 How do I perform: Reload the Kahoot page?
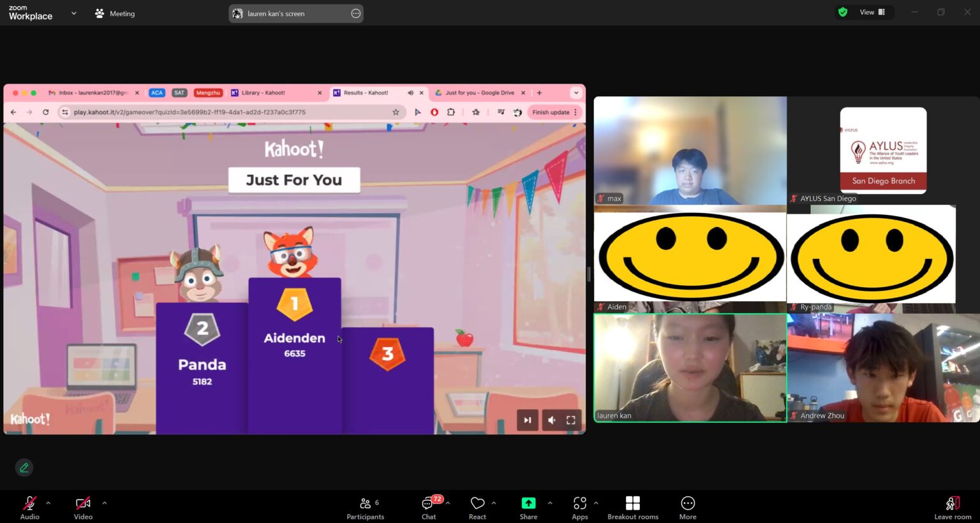point(45,112)
